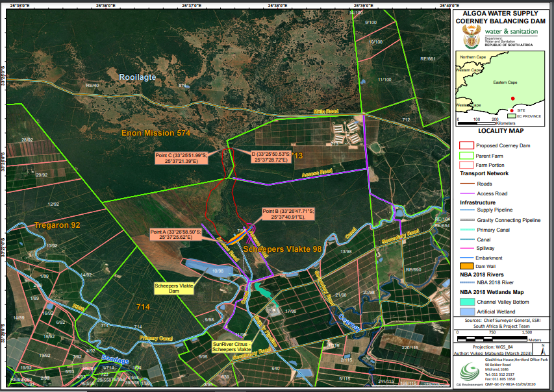The height and width of the screenshot is (392, 554).
Task: Click the RE/690 parcel label
Action: [x=413, y=269]
